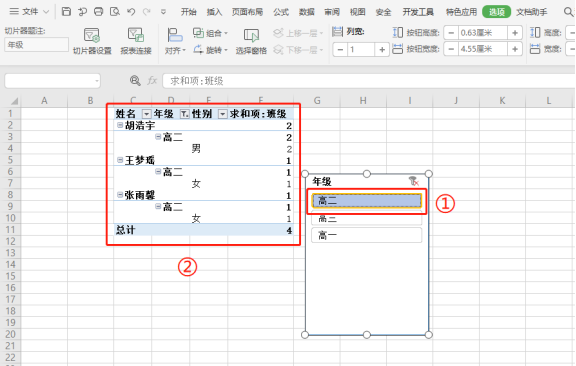Open 切片器设置 slicer settings

point(92,41)
